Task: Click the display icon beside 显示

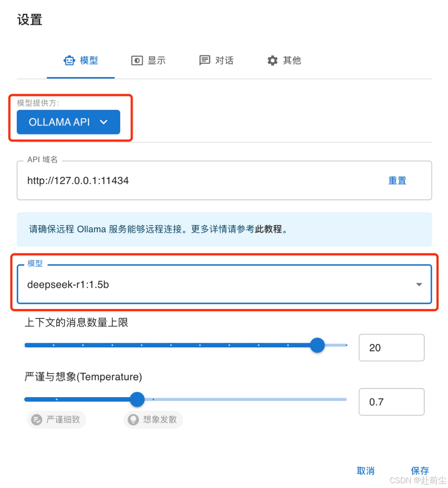Action: point(137,61)
